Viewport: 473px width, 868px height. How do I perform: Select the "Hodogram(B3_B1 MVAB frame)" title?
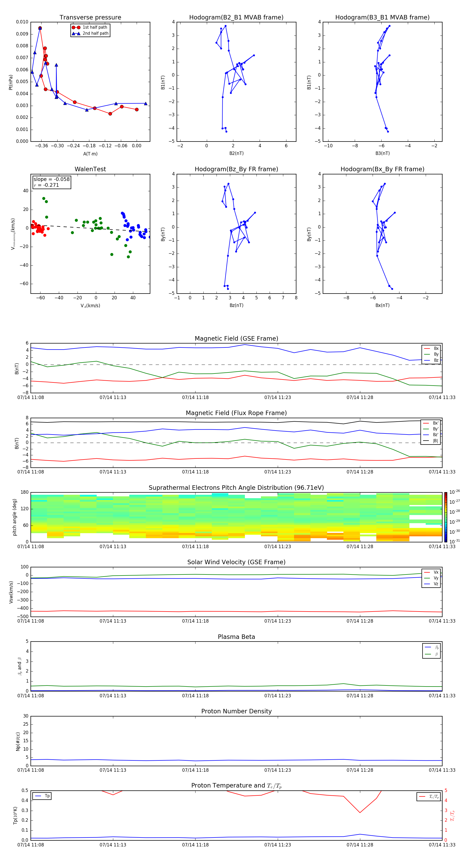382,18
